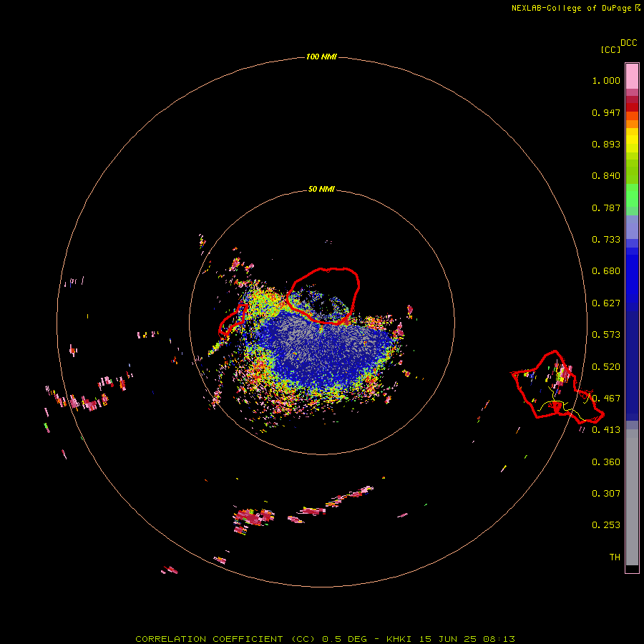Click the 100 NMI range ring label

tap(321, 57)
